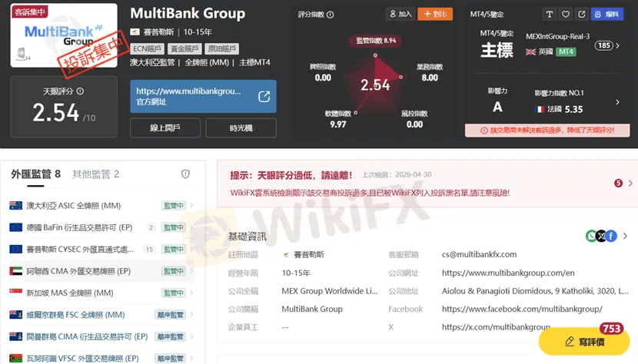Viewport: 638px width, 364px height.
Task: Click the cs@multibankfx.com email
Action: 480,255
